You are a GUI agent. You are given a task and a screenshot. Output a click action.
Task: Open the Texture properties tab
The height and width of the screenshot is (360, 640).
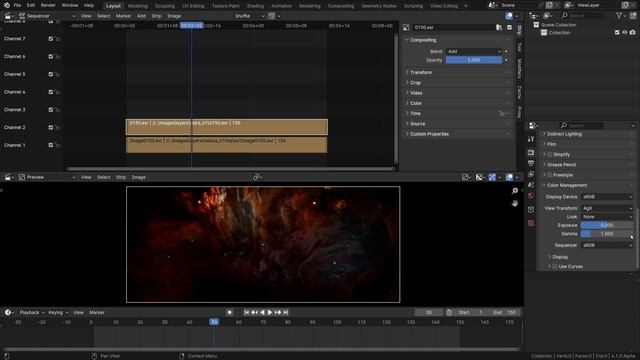point(531,223)
